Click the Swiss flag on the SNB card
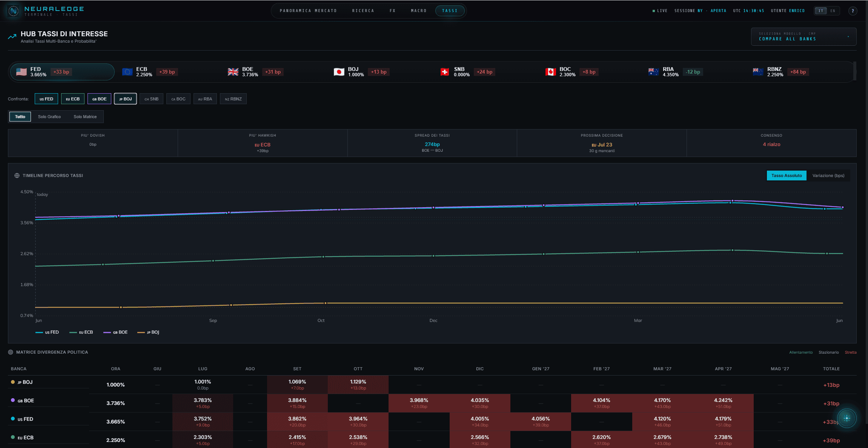868x448 pixels. click(445, 72)
